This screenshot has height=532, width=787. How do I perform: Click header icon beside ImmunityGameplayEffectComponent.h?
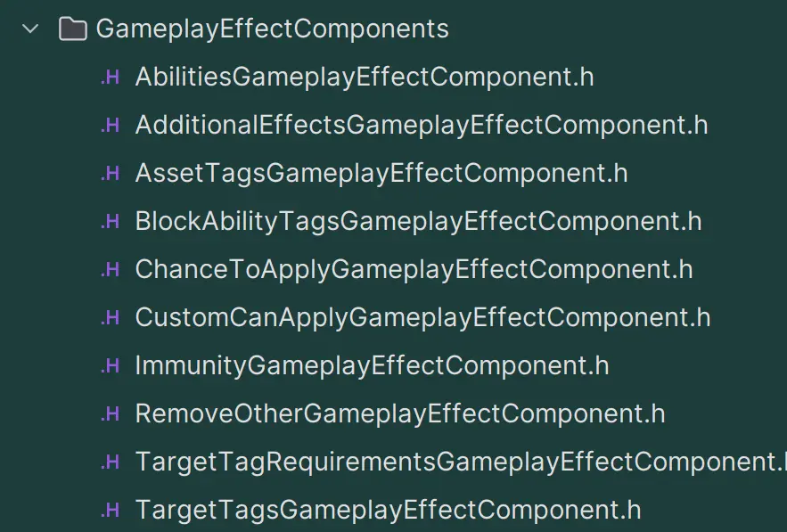tap(110, 366)
